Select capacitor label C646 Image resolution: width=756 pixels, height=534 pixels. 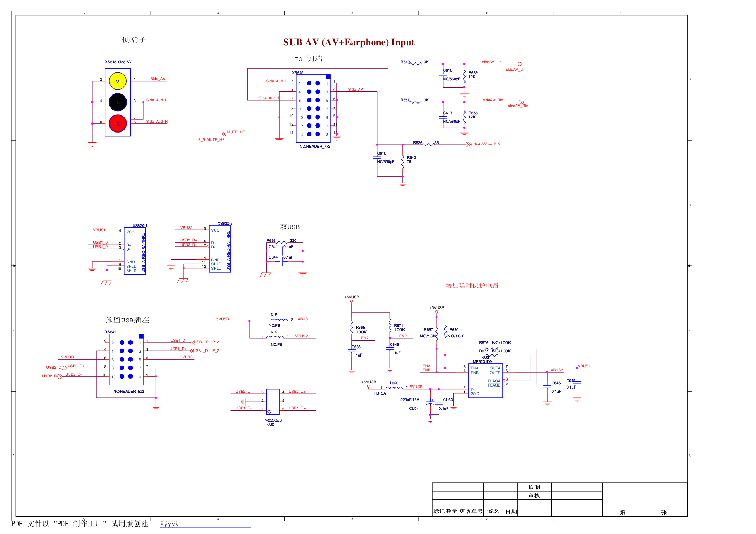556,383
